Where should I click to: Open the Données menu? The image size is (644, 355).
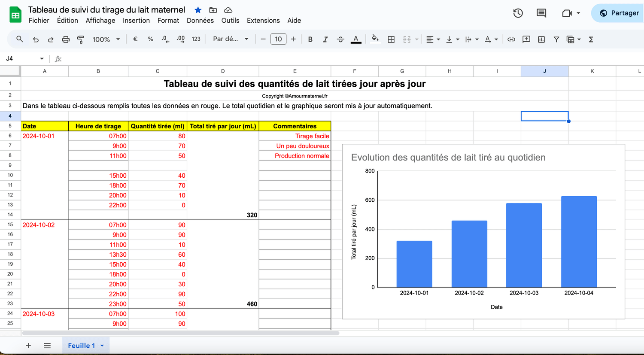tap(200, 21)
